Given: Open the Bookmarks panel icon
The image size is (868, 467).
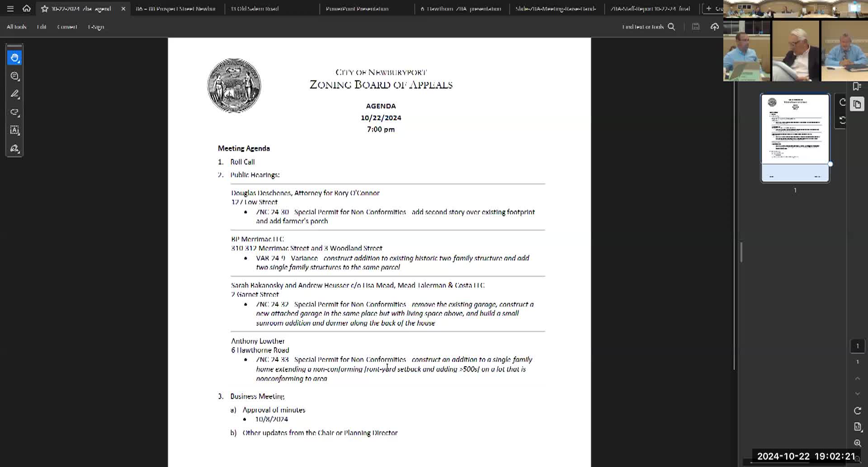Looking at the screenshot, I should pyautogui.click(x=857, y=86).
